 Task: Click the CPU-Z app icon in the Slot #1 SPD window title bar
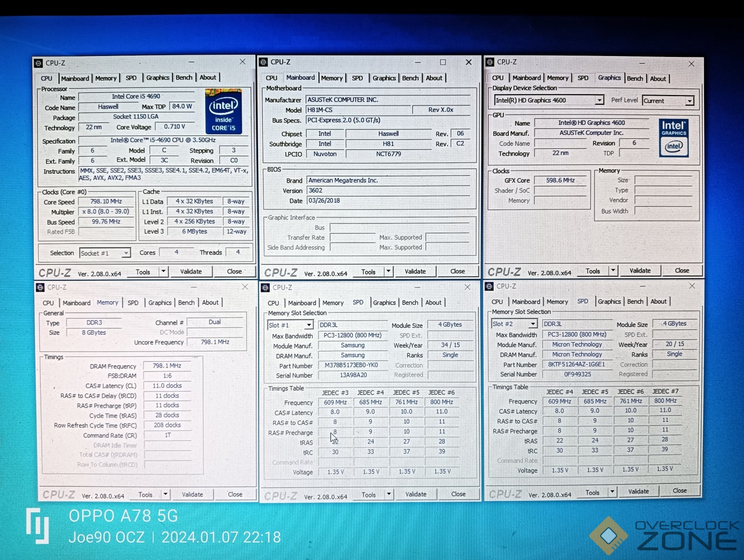click(x=266, y=287)
